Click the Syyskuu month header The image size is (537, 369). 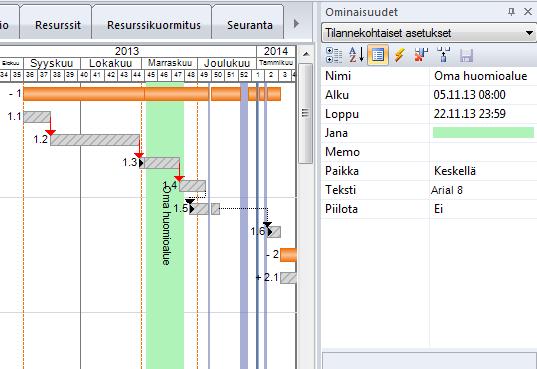pyautogui.click(x=52, y=63)
